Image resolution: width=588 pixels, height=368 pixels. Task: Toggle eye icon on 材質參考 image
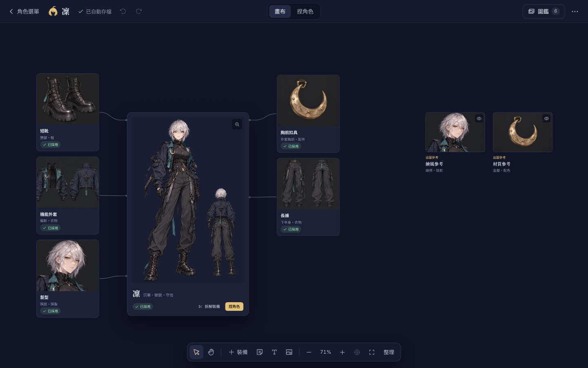(546, 119)
